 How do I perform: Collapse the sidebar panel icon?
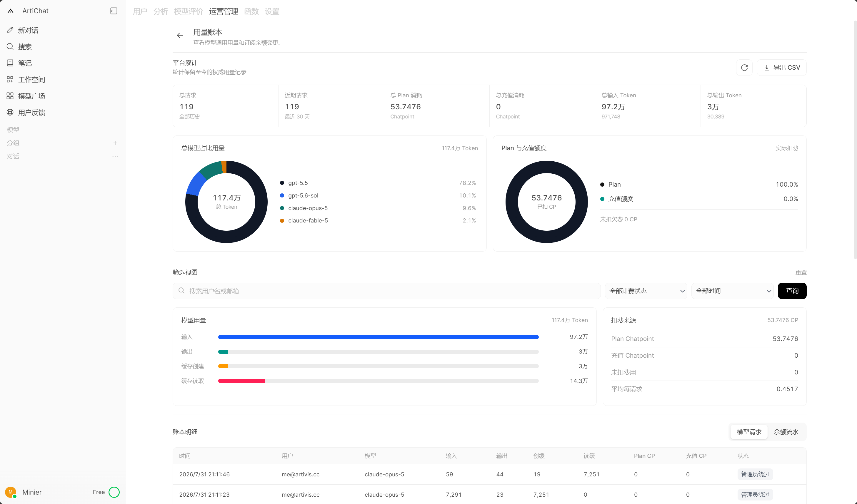tap(114, 11)
